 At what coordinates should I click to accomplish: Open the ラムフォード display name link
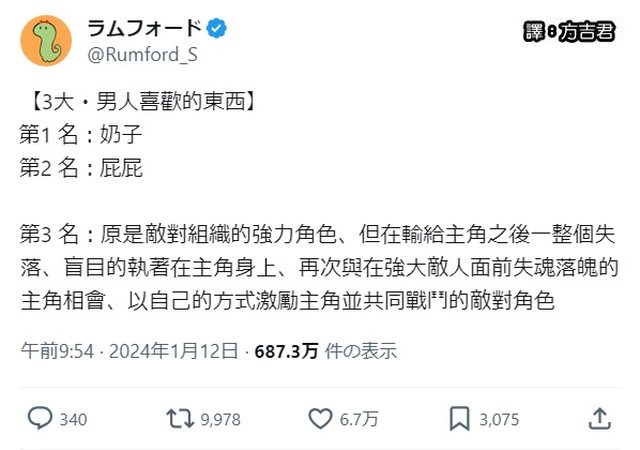click(144, 29)
